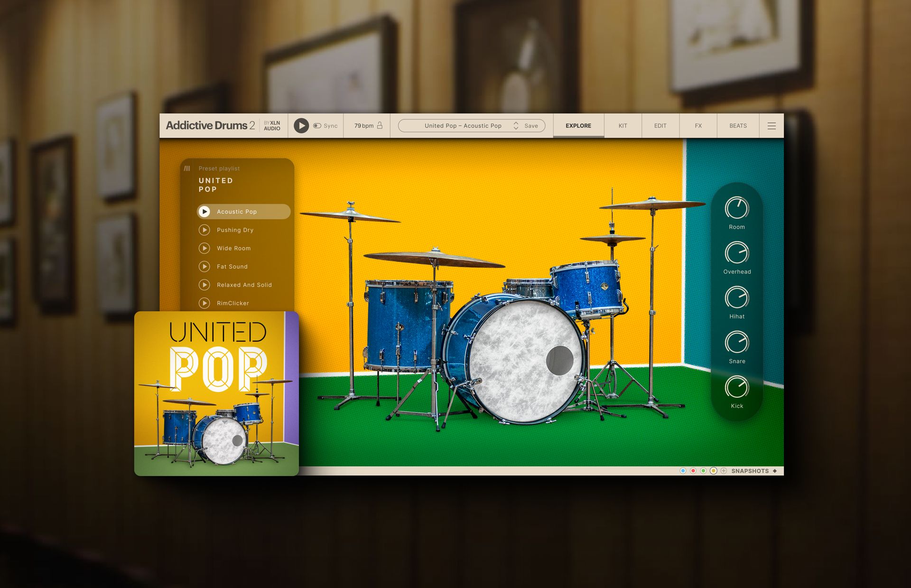The height and width of the screenshot is (588, 911).
Task: Open the United Pop preset name dropdown
Action: coord(463,126)
